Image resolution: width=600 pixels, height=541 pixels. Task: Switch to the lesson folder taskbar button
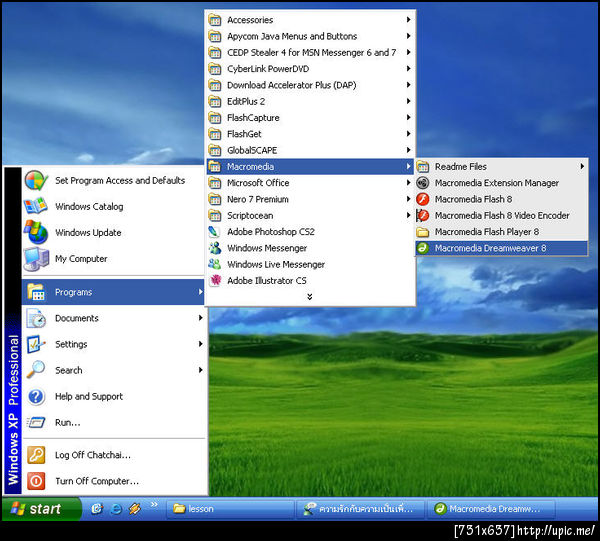point(230,509)
